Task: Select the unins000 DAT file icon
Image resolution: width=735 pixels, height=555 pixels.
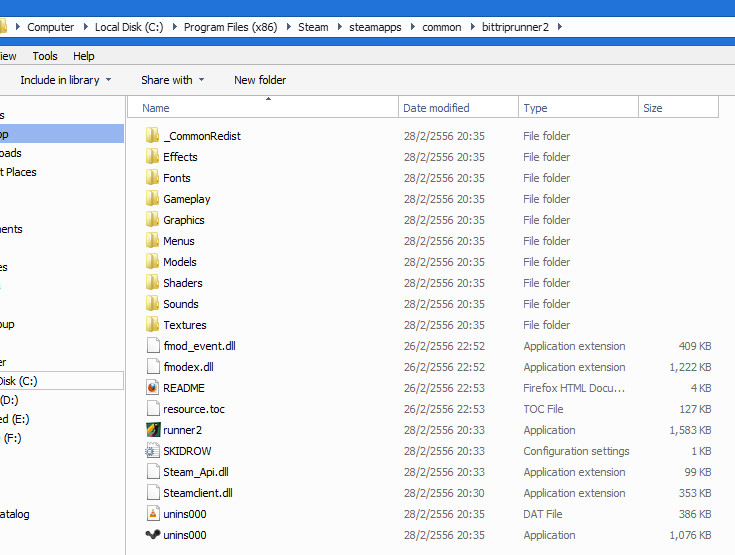Action: click(153, 514)
